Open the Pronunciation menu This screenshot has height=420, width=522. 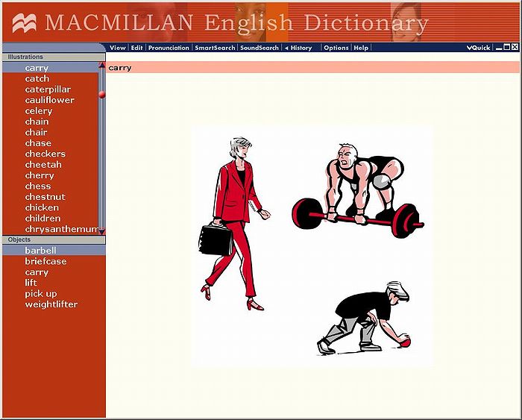pos(169,48)
